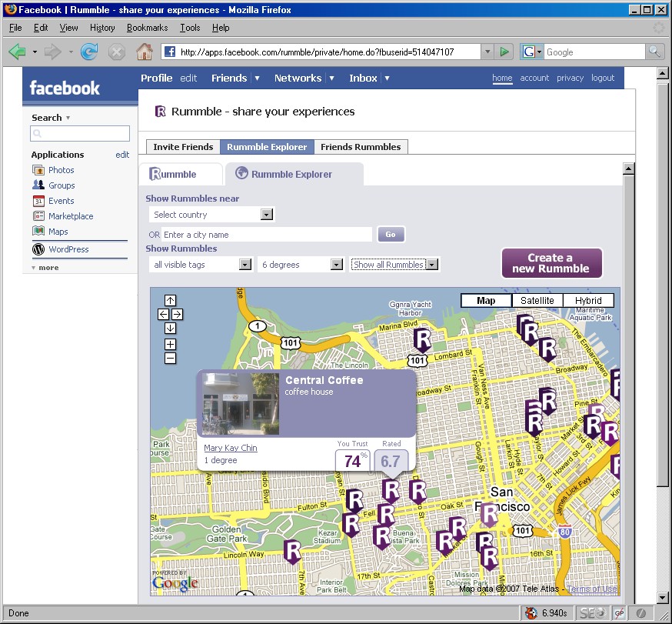Click Create a new Rummble button
Screen dimensions: 672x624
point(551,263)
